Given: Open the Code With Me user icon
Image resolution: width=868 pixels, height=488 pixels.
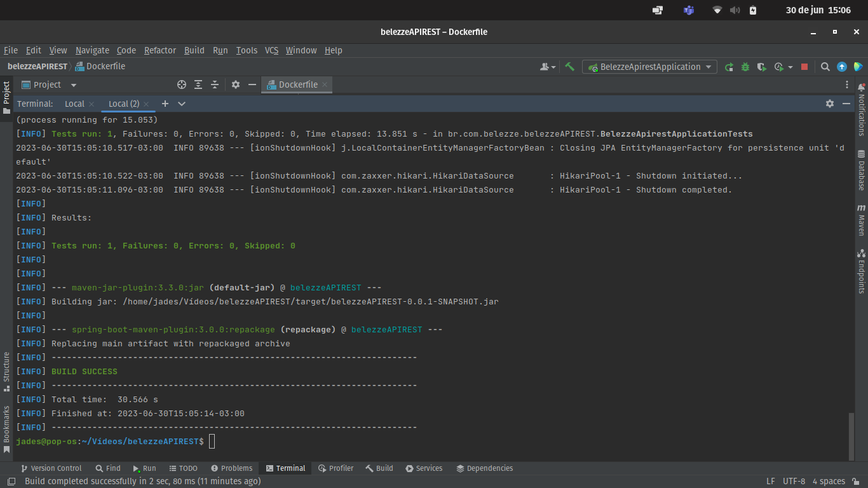Looking at the screenshot, I should (545, 67).
